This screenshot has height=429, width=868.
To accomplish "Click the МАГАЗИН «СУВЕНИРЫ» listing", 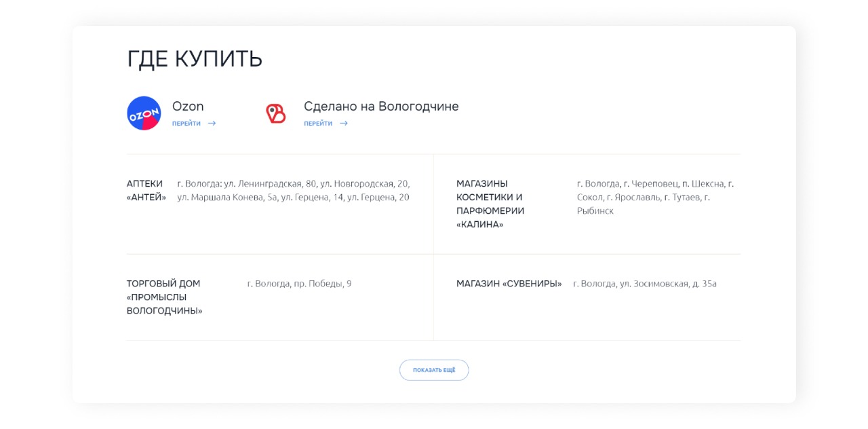I will [507, 284].
